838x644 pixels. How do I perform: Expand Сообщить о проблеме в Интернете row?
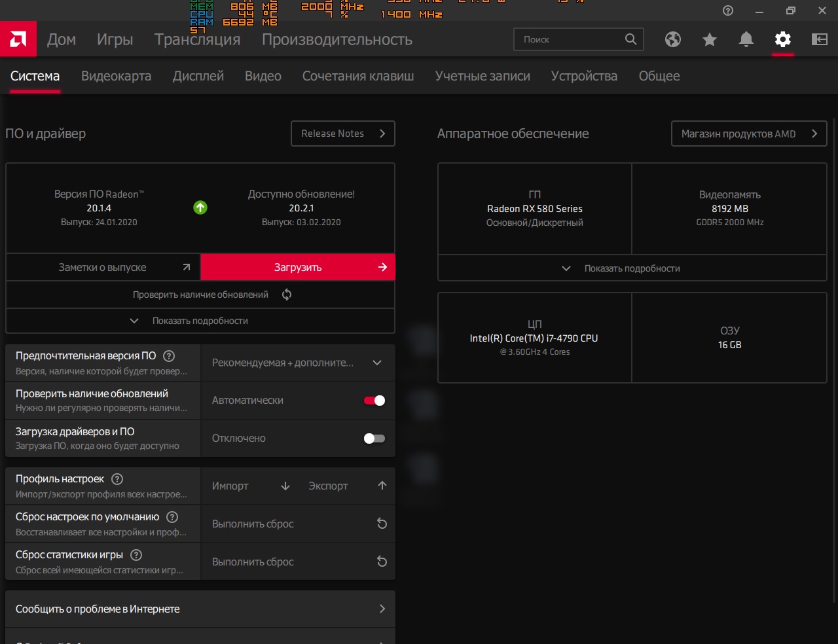[x=200, y=609]
